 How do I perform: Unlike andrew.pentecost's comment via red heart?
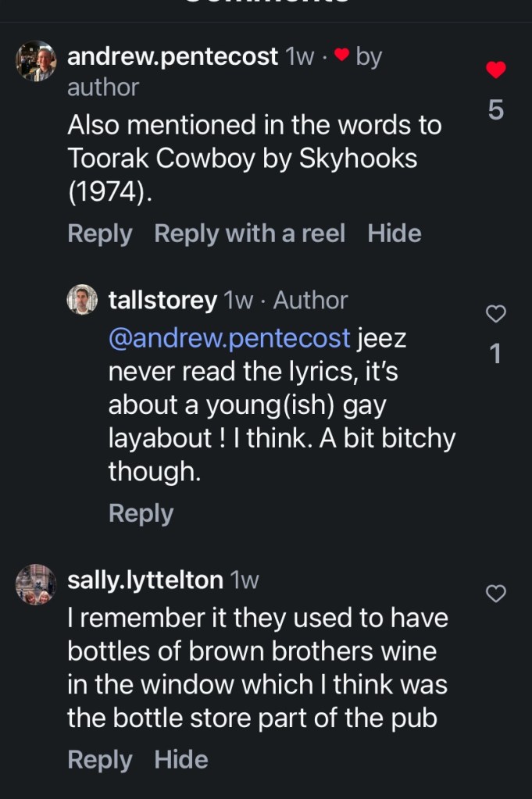point(496,70)
